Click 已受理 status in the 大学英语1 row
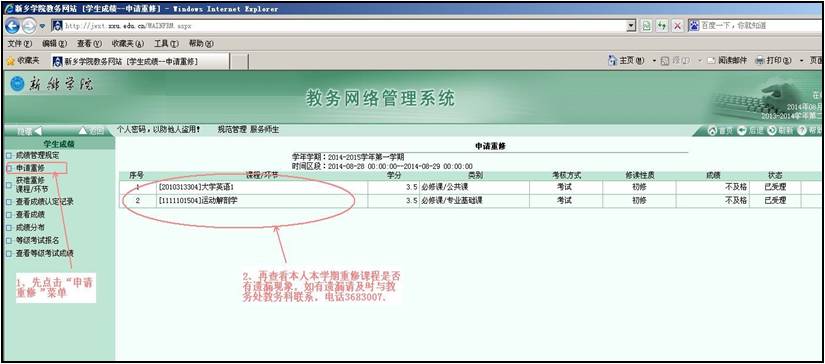The width and height of the screenshot is (825, 364). click(x=775, y=187)
